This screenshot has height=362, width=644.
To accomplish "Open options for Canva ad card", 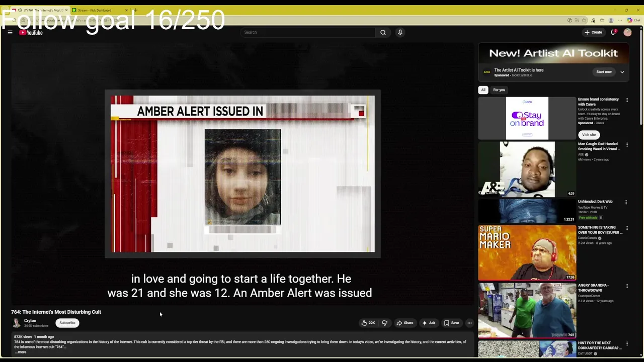I will coord(627,100).
